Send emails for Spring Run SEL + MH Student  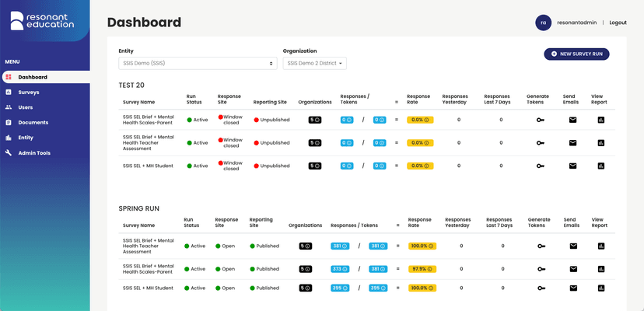coord(573,288)
